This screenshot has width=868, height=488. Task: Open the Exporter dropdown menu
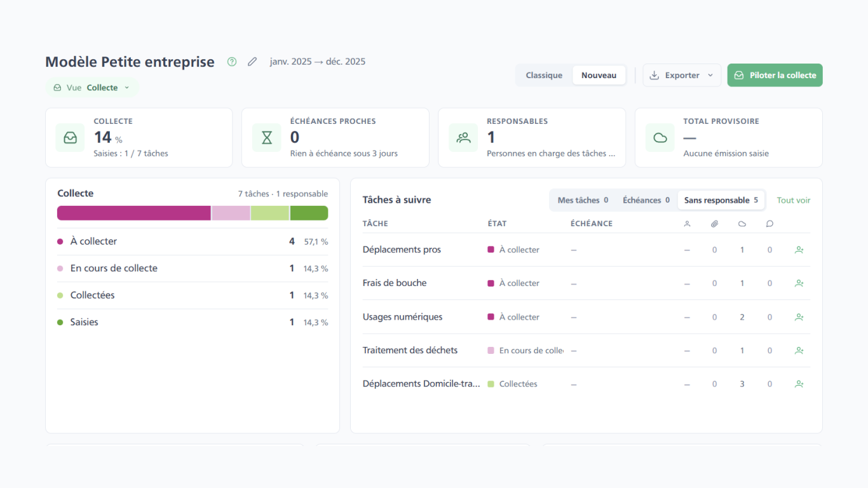click(x=682, y=75)
